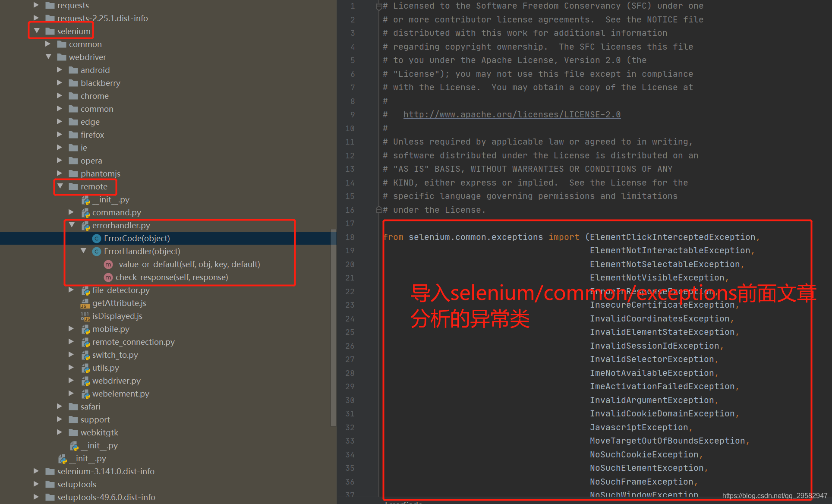The height and width of the screenshot is (504, 832).
Task: Click the 'import' keyword on line 18
Action: coord(564,237)
